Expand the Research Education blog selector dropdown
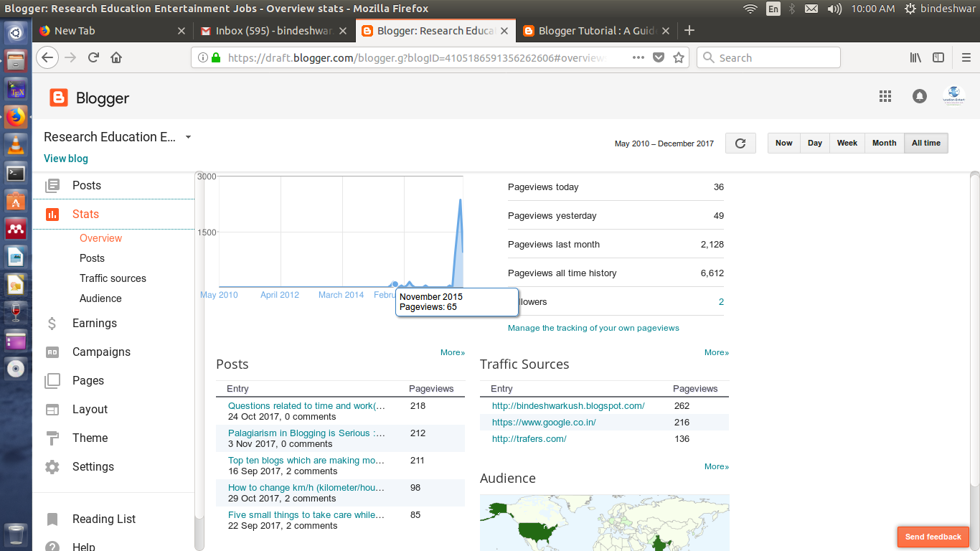The width and height of the screenshot is (980, 551). point(188,137)
